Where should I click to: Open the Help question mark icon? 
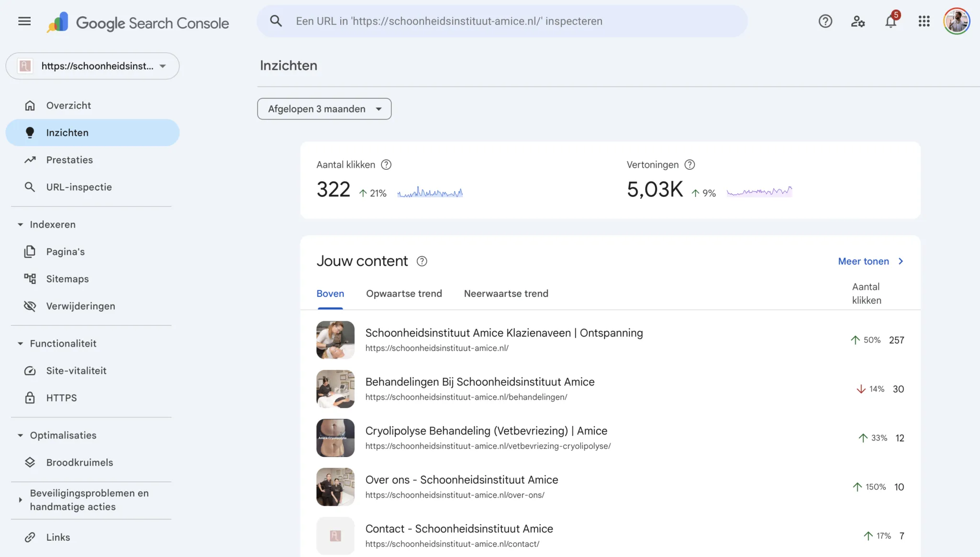coord(825,21)
